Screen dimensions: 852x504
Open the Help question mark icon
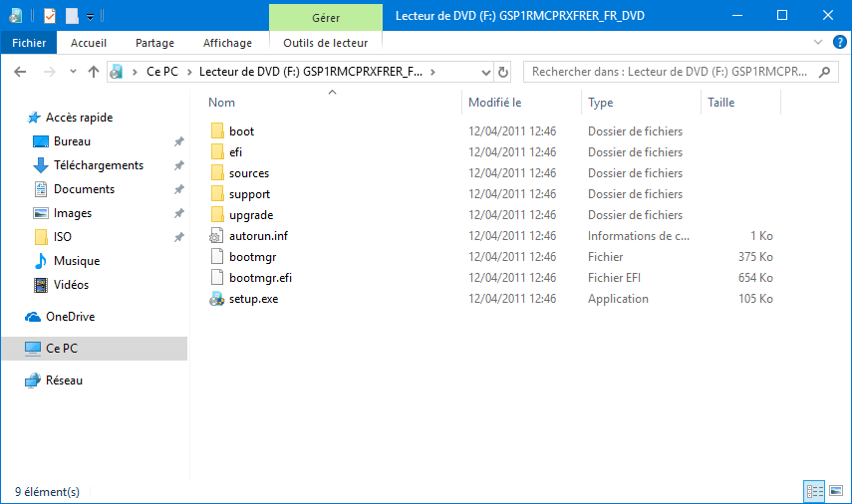(x=839, y=42)
